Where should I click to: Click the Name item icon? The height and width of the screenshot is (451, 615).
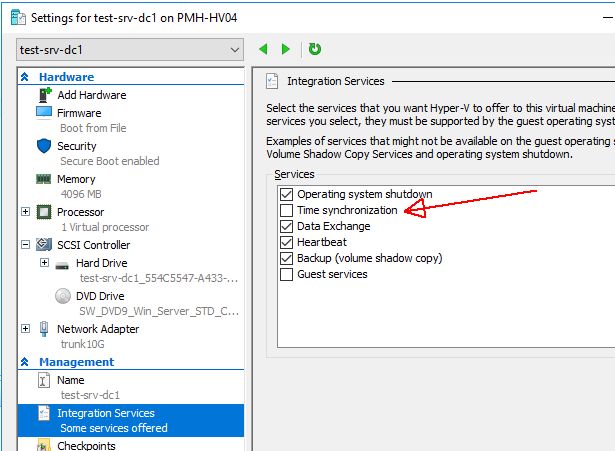coord(44,380)
